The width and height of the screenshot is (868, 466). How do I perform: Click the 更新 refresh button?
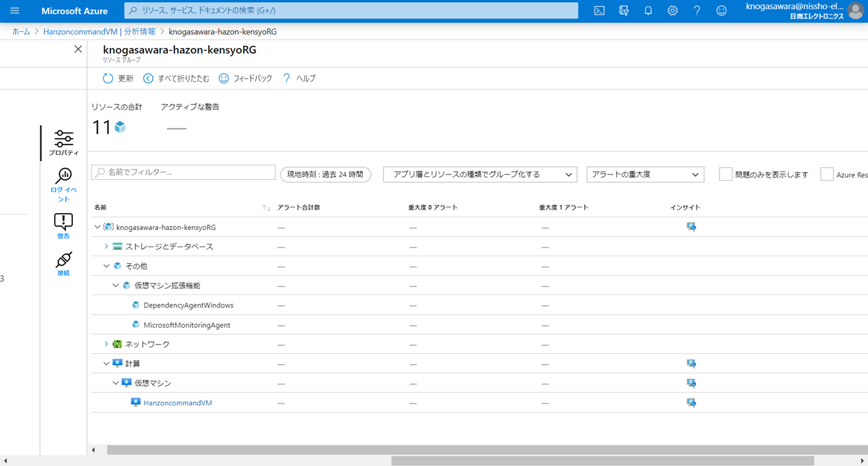(118, 78)
